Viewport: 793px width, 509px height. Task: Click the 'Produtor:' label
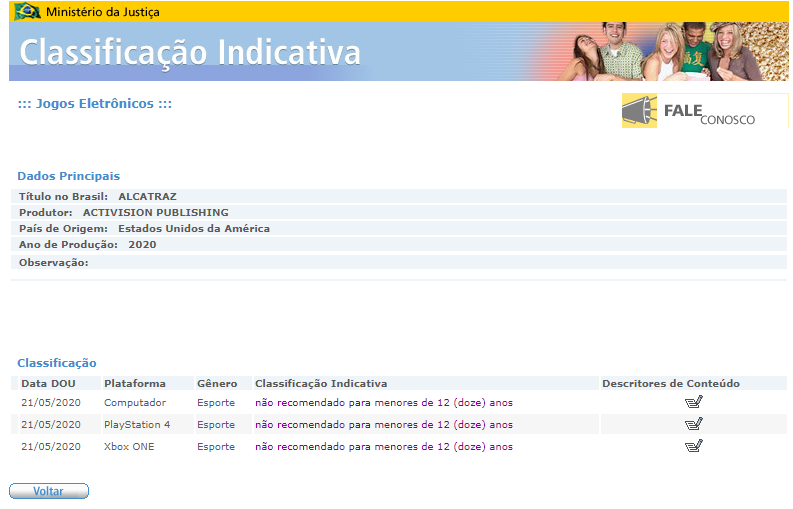click(x=46, y=213)
